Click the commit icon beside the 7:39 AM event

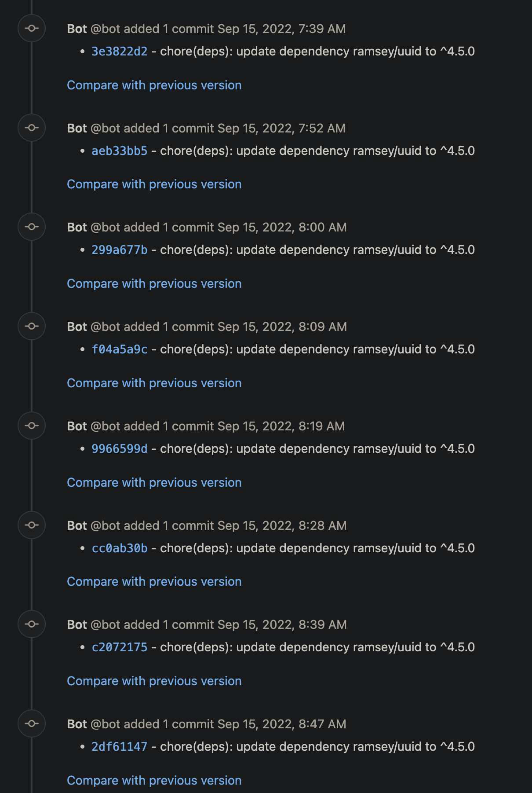coord(32,28)
